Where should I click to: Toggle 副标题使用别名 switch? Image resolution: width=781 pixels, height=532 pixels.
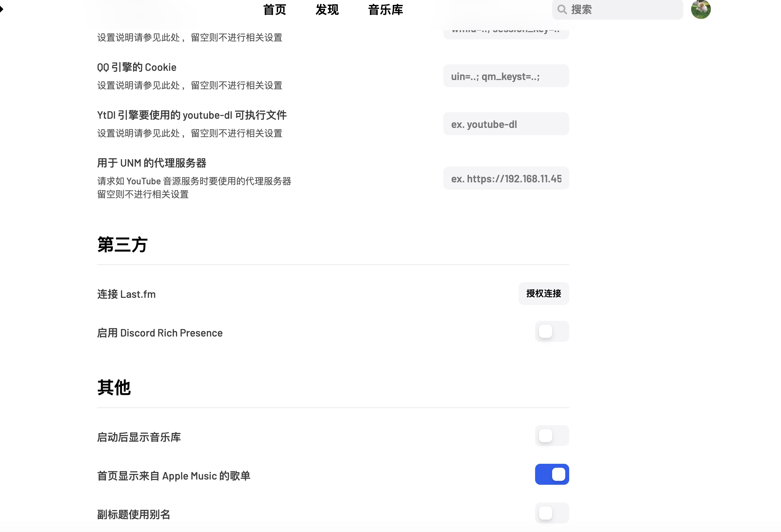tap(552, 513)
